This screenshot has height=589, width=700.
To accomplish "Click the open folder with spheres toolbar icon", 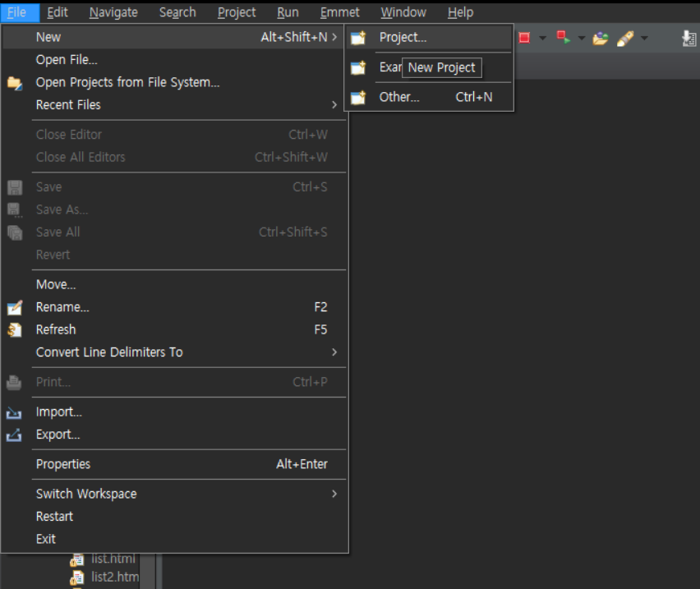I will click(x=601, y=39).
